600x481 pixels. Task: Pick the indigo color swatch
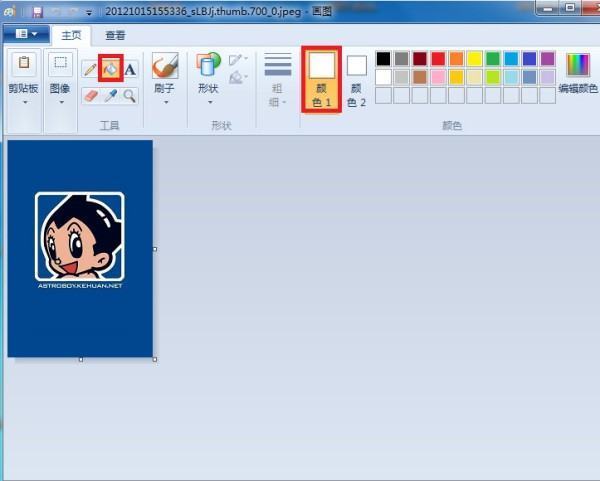[530, 59]
